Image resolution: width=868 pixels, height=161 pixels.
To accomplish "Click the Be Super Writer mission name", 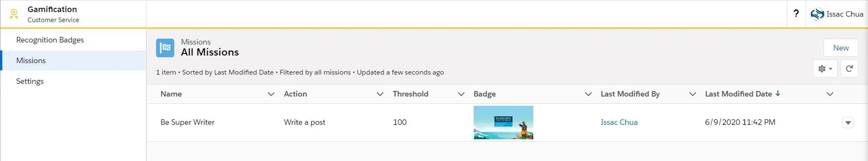I will [187, 122].
